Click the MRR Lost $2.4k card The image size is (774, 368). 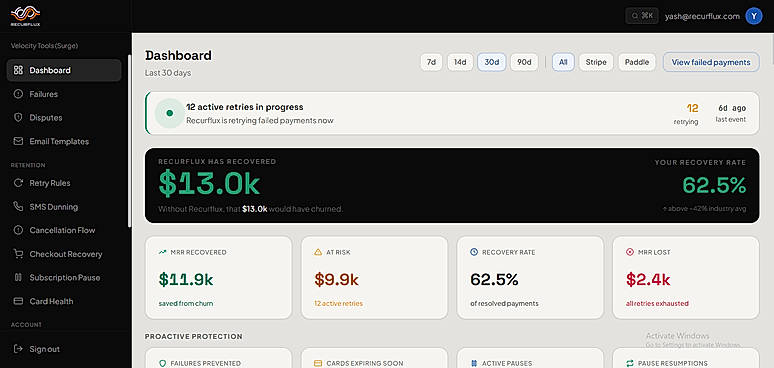686,277
